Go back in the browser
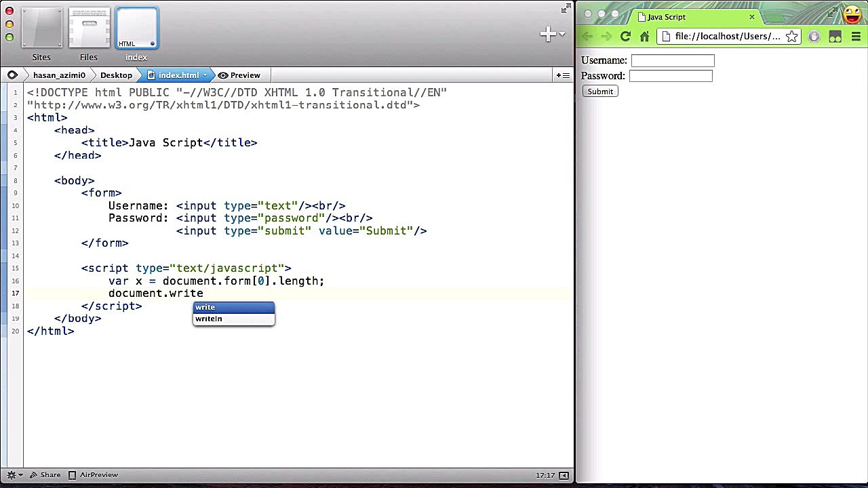Screen dimensions: 868x488 pyautogui.click(x=588, y=37)
